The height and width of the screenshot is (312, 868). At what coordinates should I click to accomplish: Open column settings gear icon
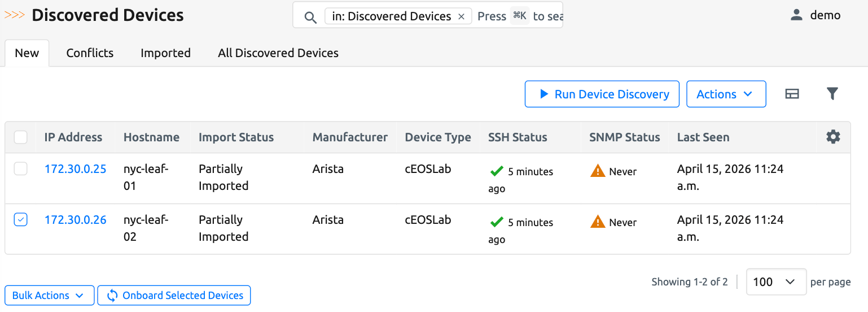coord(833,137)
